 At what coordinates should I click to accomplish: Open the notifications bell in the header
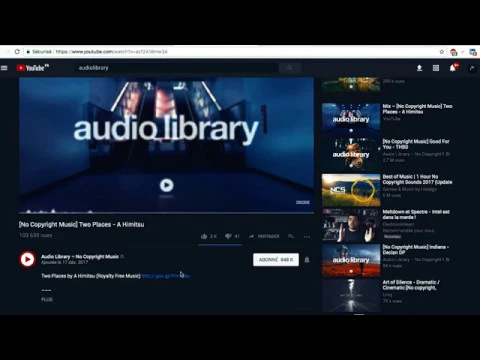[453, 68]
